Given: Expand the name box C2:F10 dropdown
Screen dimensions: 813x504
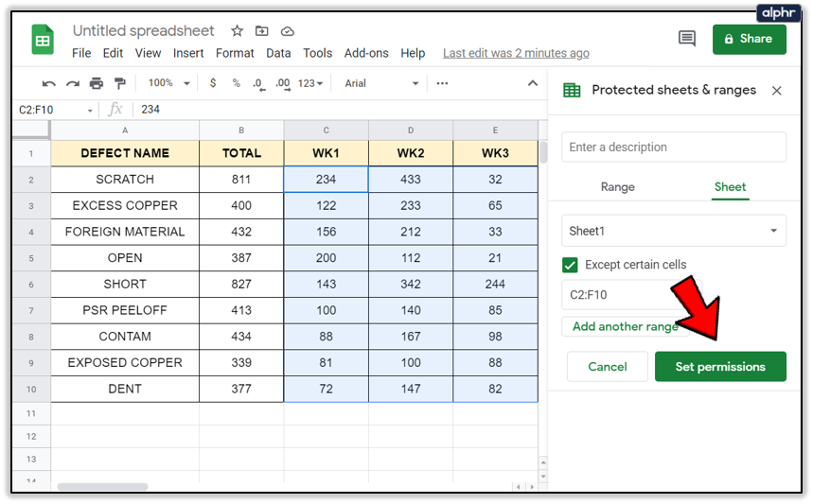Looking at the screenshot, I should [x=90, y=111].
